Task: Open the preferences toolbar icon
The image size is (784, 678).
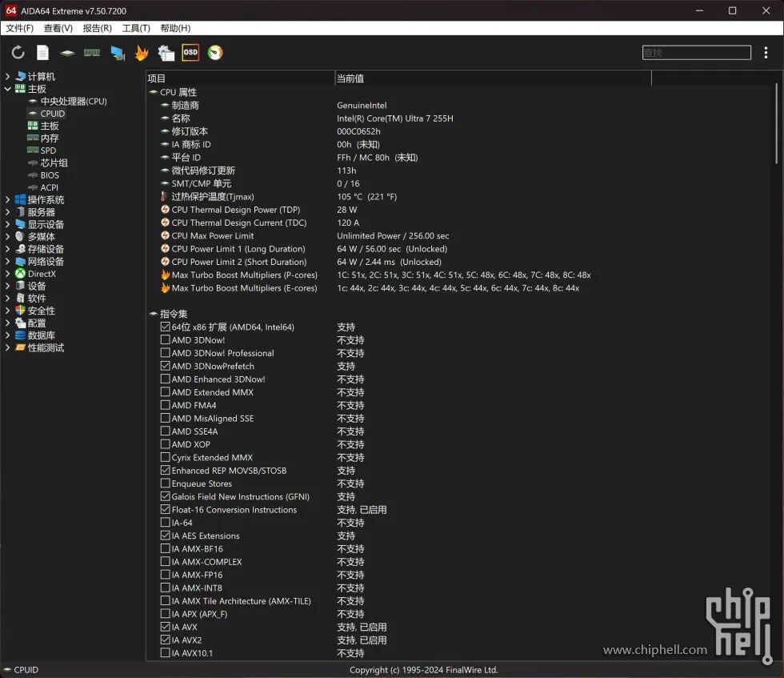Action: [166, 53]
